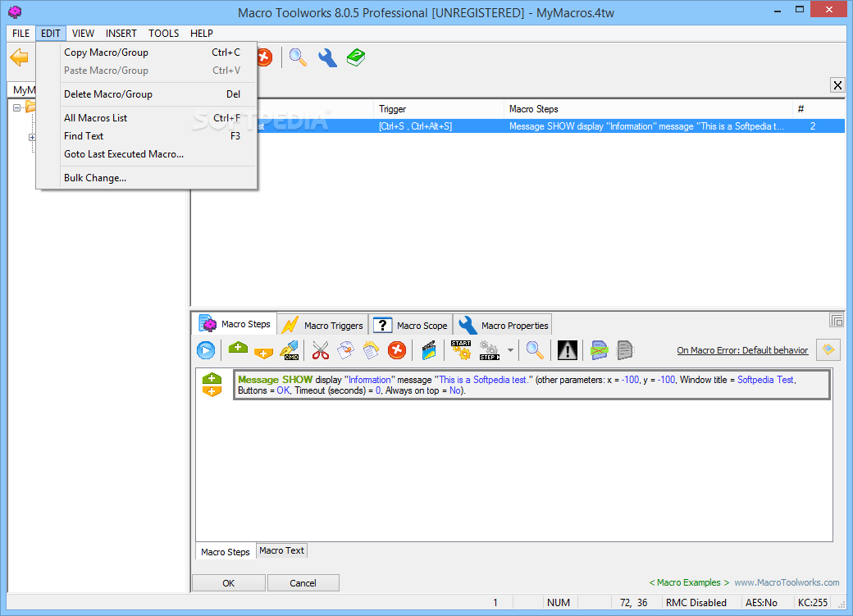
Task: Select the bottom Macro Steps tab
Action: [226, 552]
